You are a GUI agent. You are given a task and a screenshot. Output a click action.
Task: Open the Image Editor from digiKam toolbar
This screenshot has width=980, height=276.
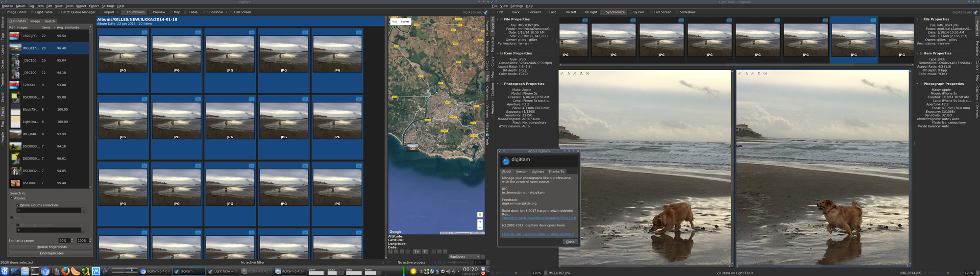point(14,12)
